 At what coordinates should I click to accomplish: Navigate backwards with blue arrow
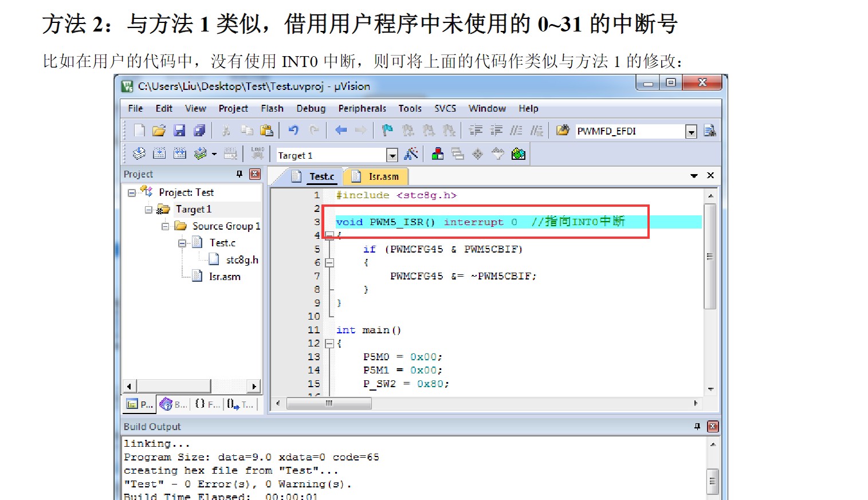pyautogui.click(x=341, y=131)
